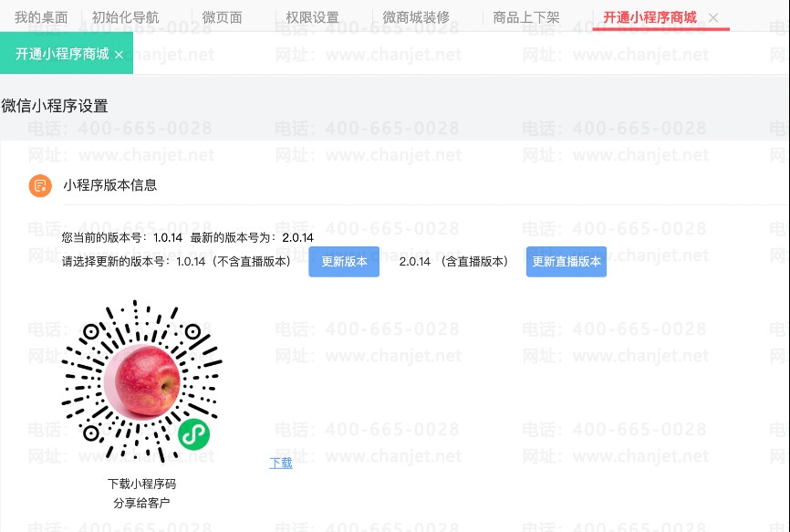
Task: Click the text 最新的版本号为：2.0.14
Action: [252, 237]
